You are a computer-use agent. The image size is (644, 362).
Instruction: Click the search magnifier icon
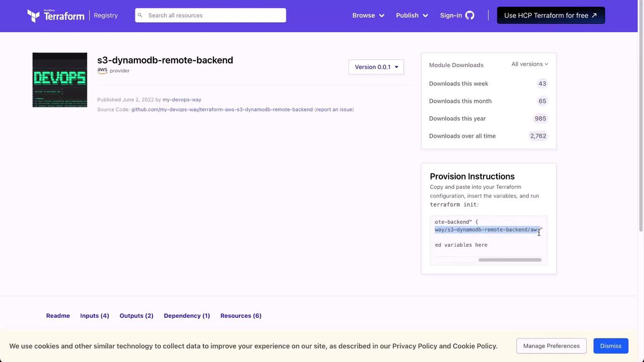click(x=140, y=15)
